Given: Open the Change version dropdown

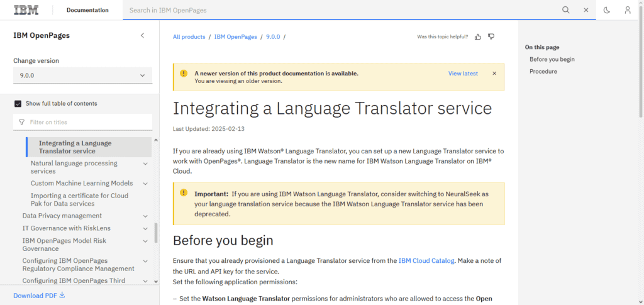Looking at the screenshot, I should pyautogui.click(x=82, y=75).
